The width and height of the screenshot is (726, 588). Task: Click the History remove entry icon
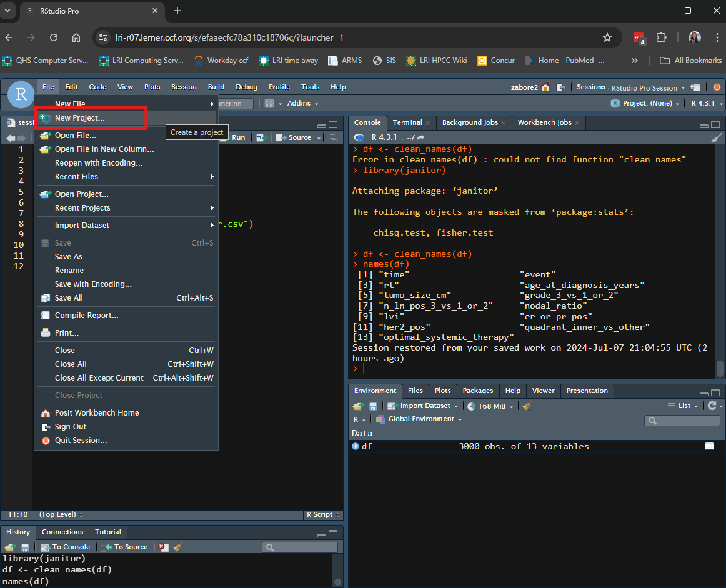click(162, 547)
